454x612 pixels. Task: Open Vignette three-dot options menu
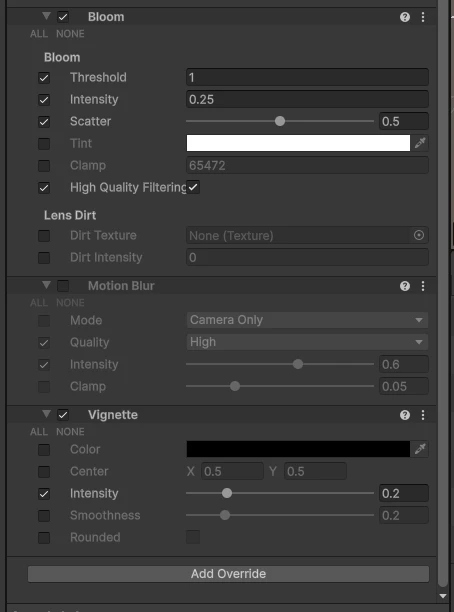pos(423,415)
